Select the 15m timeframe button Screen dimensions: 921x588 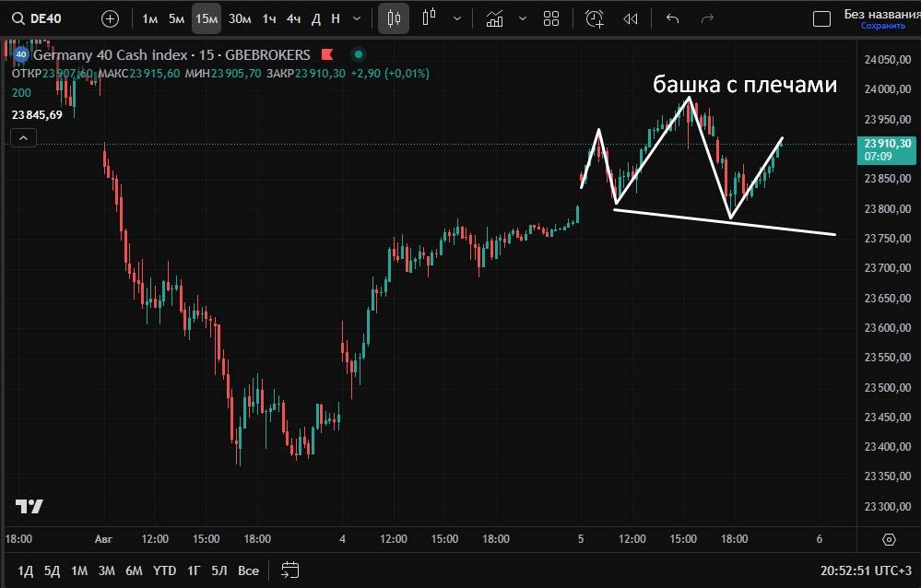(x=207, y=18)
